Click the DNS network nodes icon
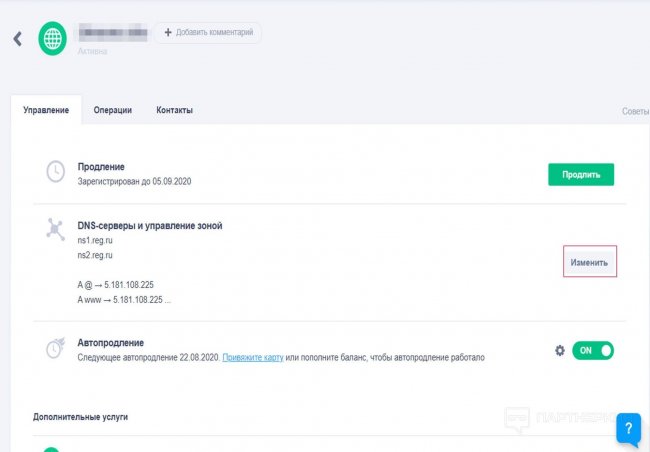 click(x=57, y=230)
